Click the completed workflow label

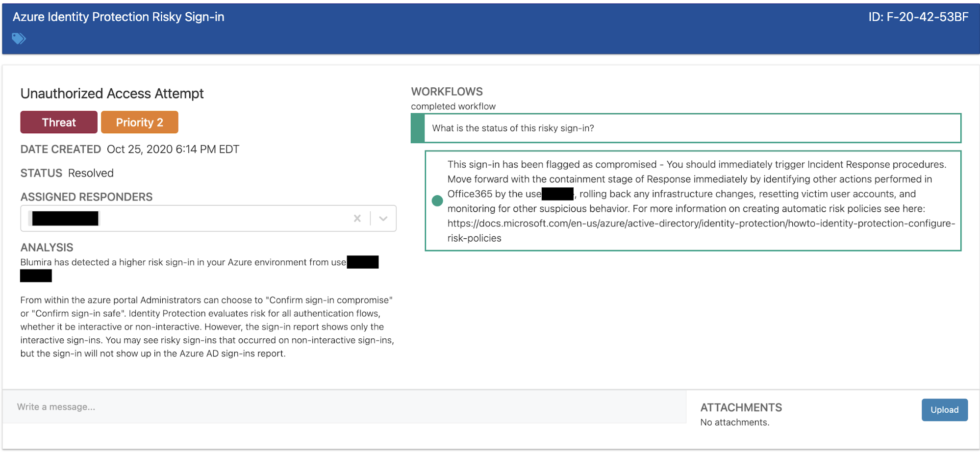tap(453, 106)
